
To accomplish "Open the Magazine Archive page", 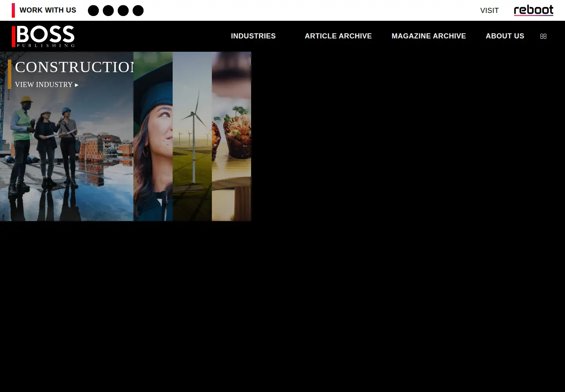I will [429, 36].
